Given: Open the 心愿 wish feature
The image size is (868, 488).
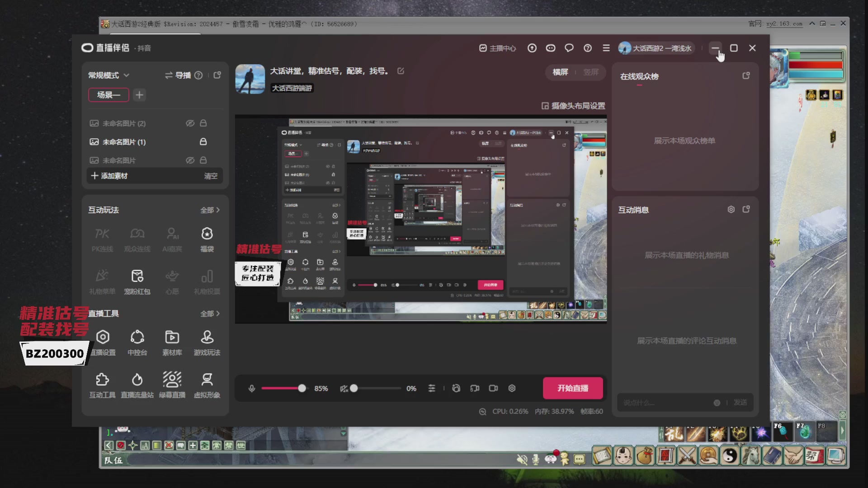Looking at the screenshot, I should (x=172, y=282).
